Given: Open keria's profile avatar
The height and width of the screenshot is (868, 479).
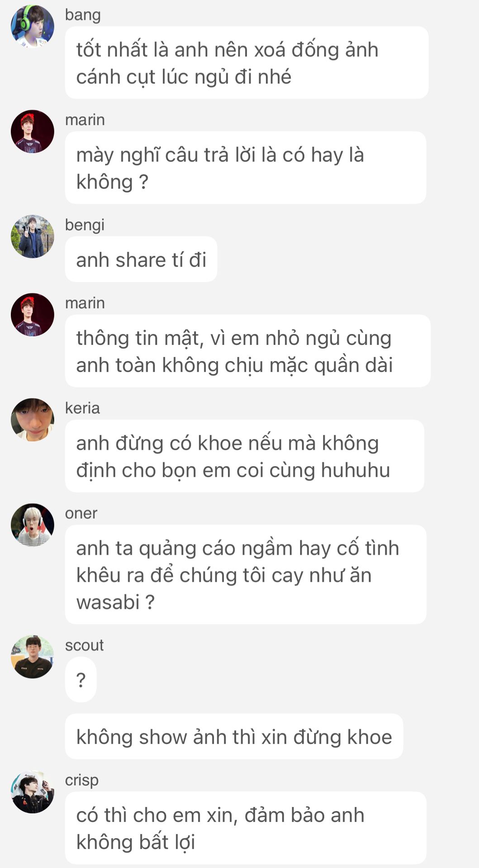Looking at the screenshot, I should (33, 420).
